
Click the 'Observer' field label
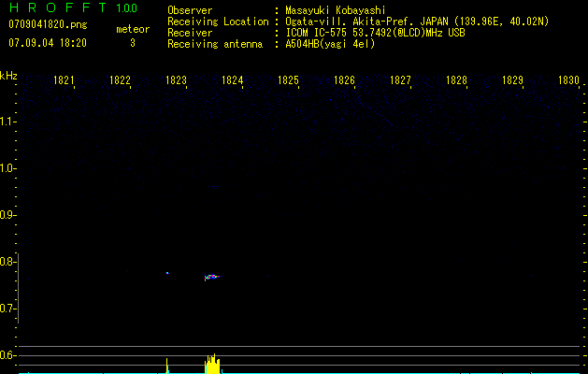click(190, 10)
